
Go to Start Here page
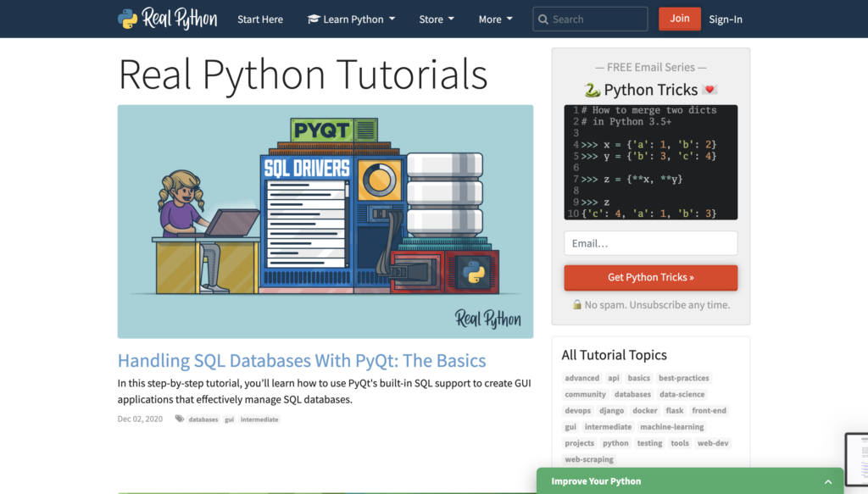coord(260,19)
